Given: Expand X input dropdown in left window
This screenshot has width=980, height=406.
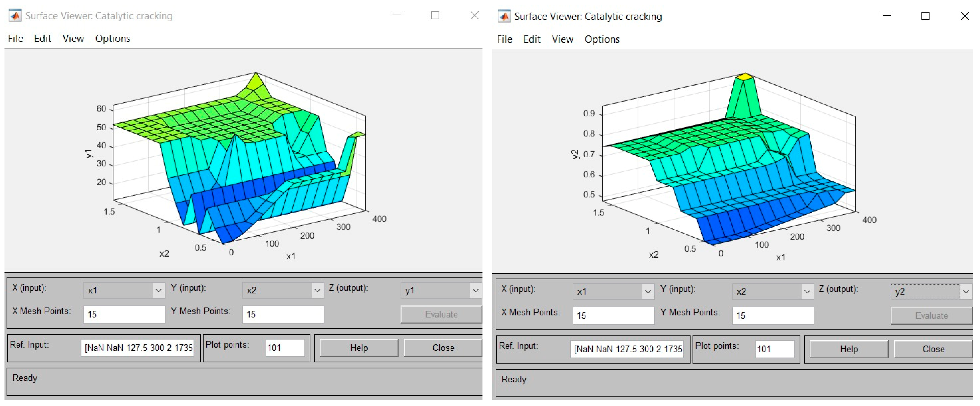Looking at the screenshot, I should click(158, 291).
